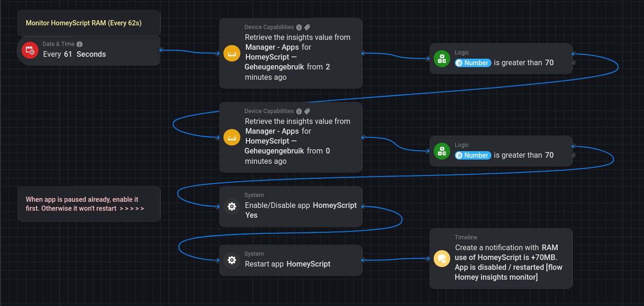Click the green Logic icon on the lower Logic card
Image resolution: width=644 pixels, height=306 pixels.
tap(442, 151)
